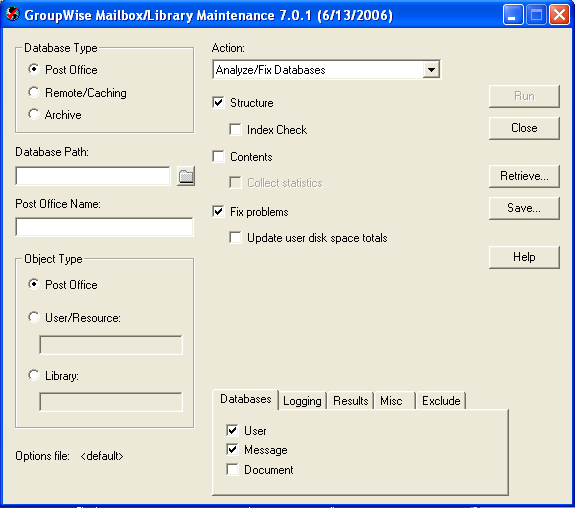
Task: Select Archive database type
Action: click(34, 114)
